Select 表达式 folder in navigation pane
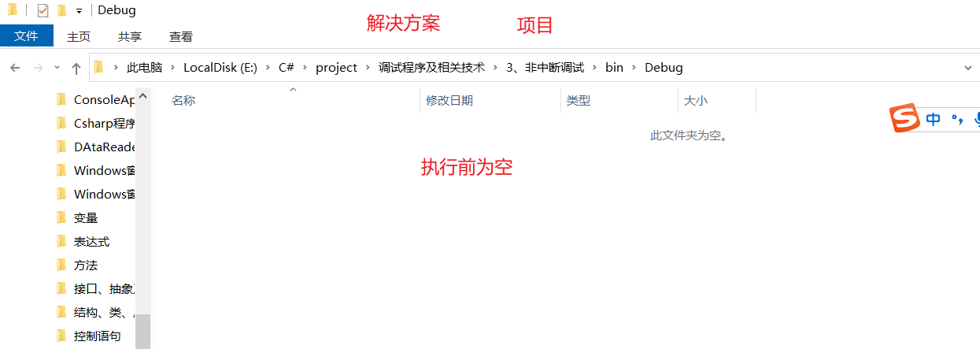 pyautogui.click(x=91, y=241)
